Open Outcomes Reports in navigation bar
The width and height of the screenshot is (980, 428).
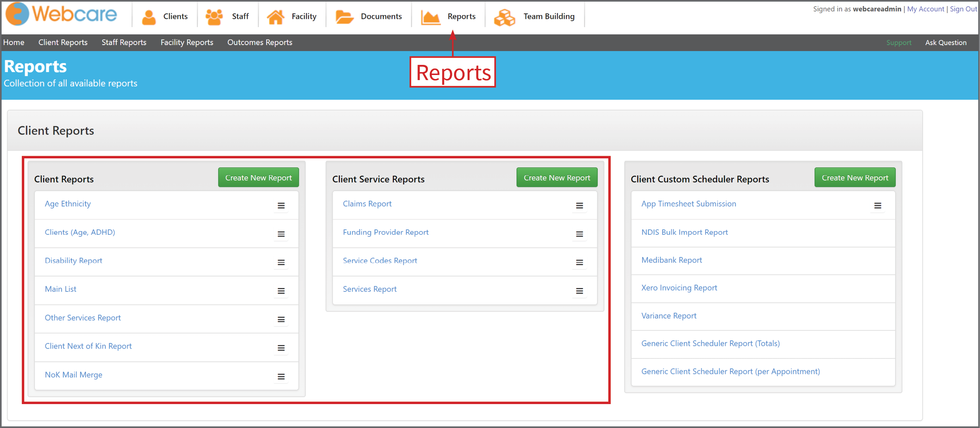260,42
